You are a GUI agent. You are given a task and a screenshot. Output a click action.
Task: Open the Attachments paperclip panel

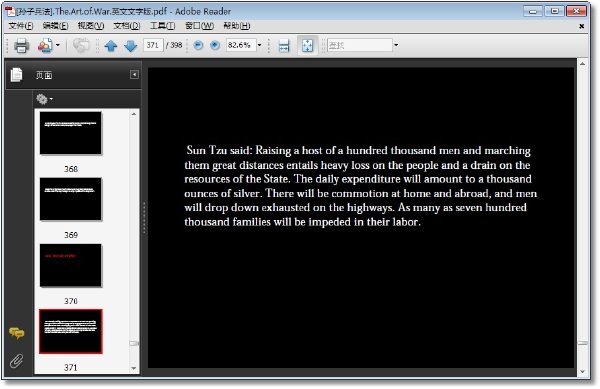(16, 361)
